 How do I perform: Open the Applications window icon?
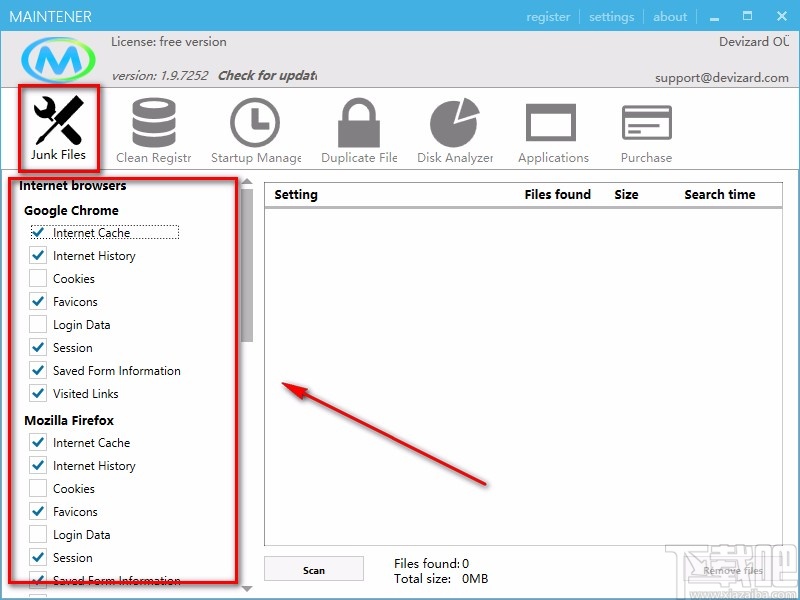(x=551, y=122)
